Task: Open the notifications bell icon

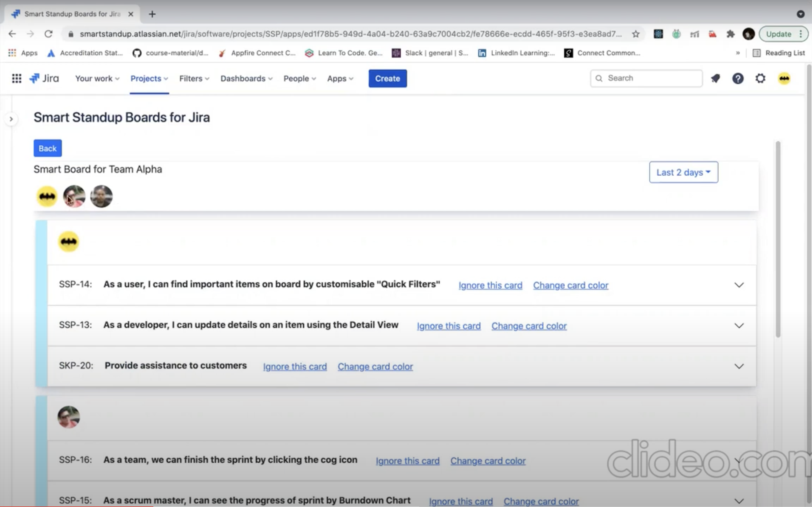Action: click(715, 78)
